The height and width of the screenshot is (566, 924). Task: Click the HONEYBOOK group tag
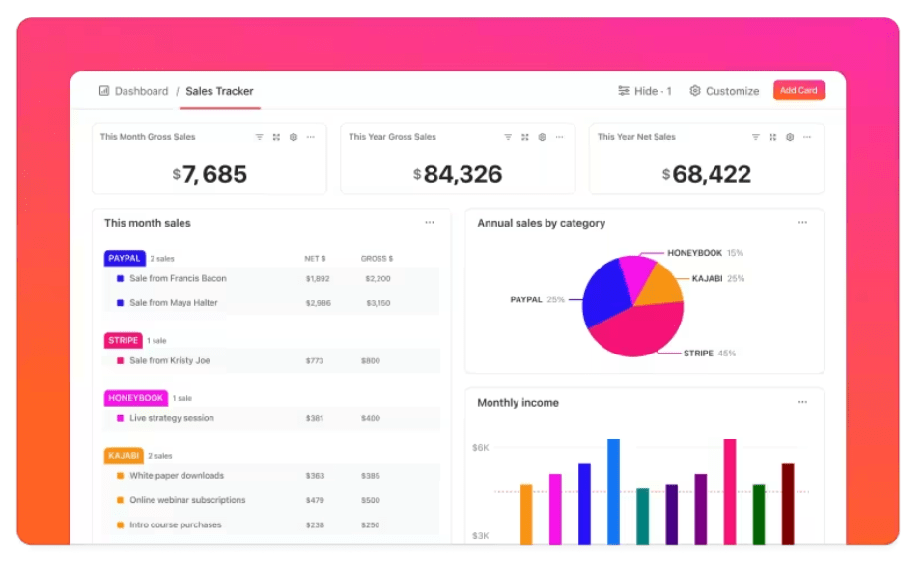click(x=135, y=398)
